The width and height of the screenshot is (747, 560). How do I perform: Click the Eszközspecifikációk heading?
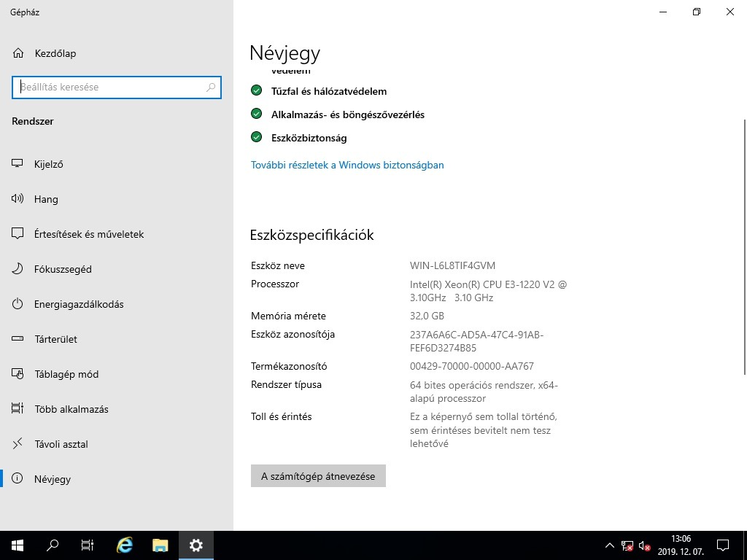coord(311,236)
